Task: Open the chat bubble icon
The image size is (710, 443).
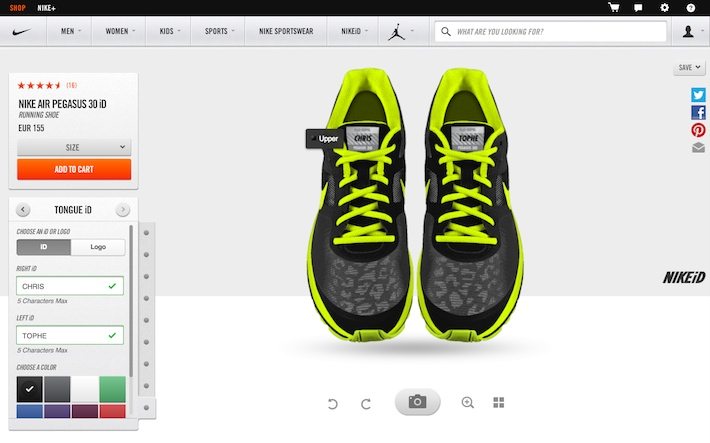Action: [638, 8]
